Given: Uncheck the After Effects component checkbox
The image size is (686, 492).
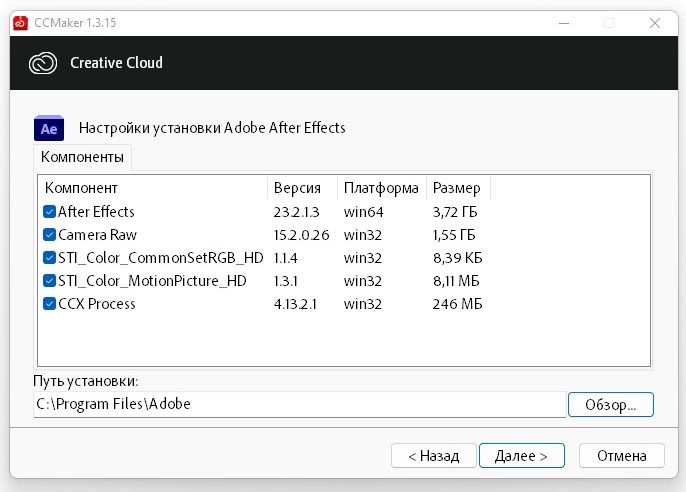Looking at the screenshot, I should (49, 212).
